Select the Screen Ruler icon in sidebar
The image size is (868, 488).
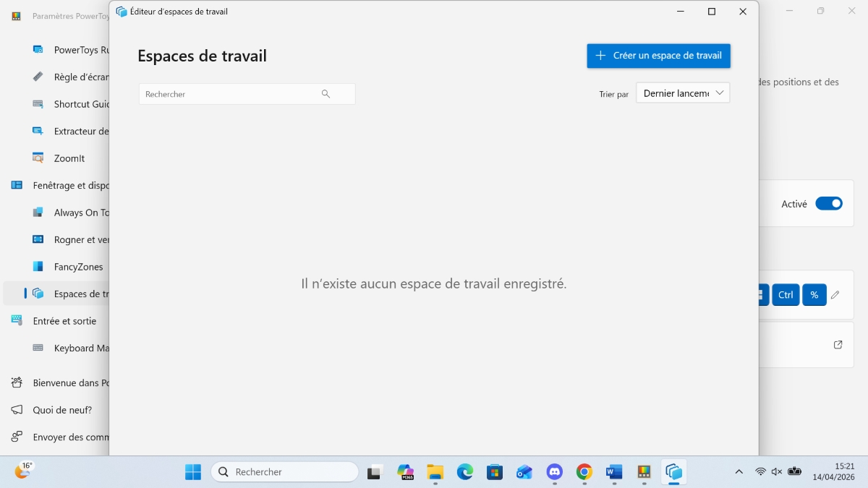pos(38,77)
